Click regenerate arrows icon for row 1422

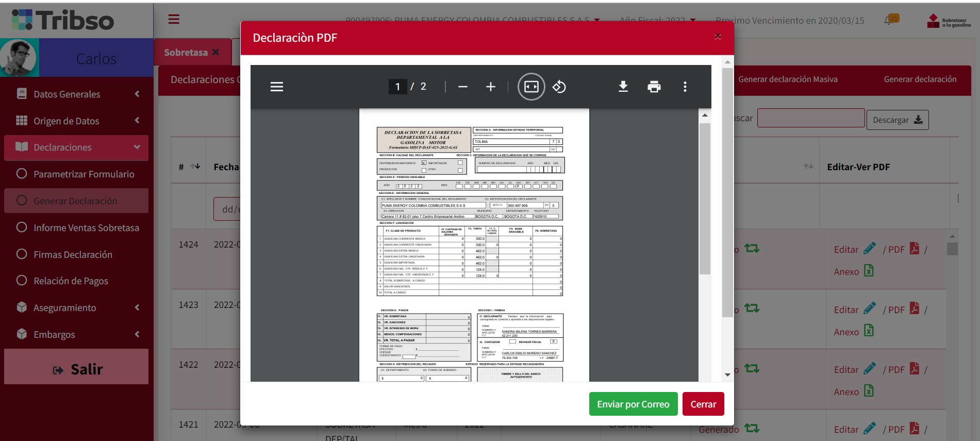(x=752, y=369)
